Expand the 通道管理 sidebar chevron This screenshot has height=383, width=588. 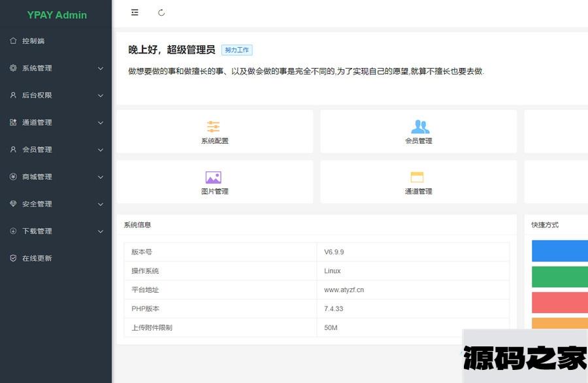101,123
